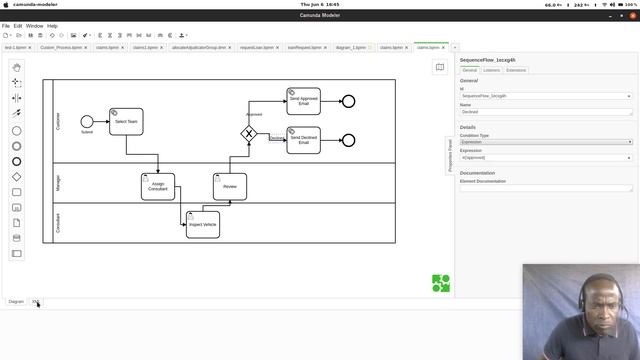This screenshot has height=360, width=640.
Task: Click the deploy upload toolbar icon
Action: click(x=182, y=36)
